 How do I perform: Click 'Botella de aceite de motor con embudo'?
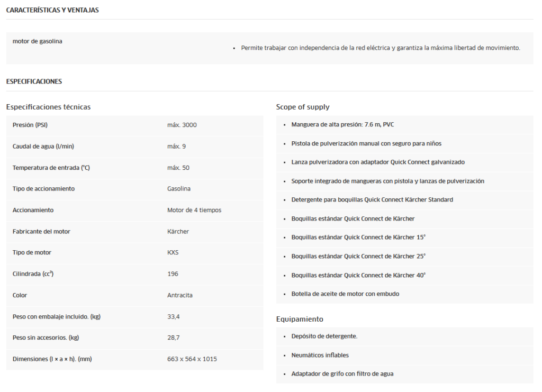(x=345, y=294)
